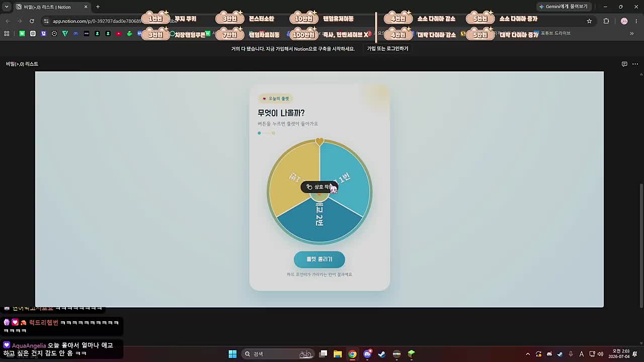Open Task View on the taskbar
The image size is (644, 362).
click(x=324, y=354)
